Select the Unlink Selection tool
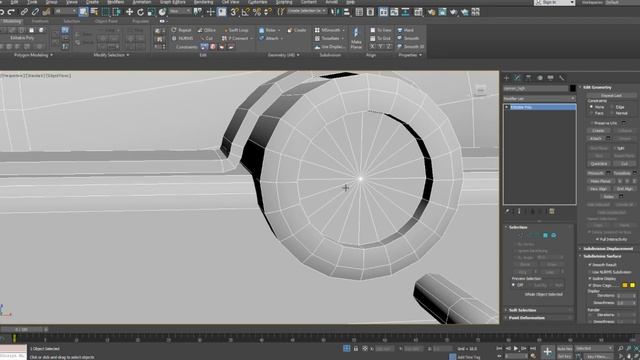 click(36, 12)
